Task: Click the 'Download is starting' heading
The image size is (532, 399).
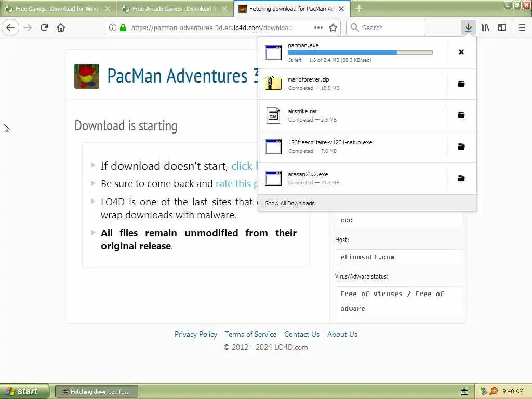Action: tap(126, 126)
